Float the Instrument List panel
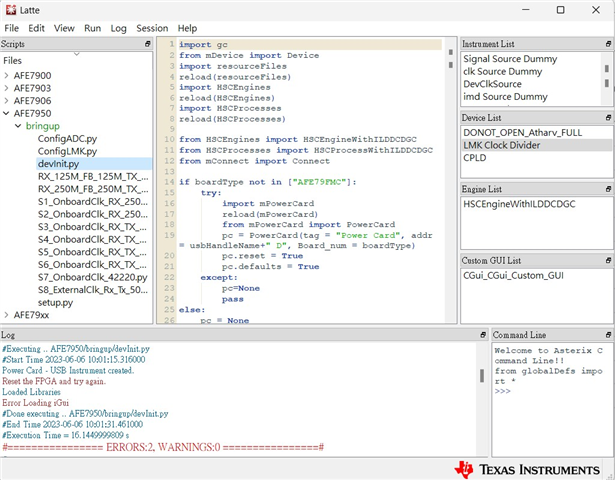 [608, 44]
